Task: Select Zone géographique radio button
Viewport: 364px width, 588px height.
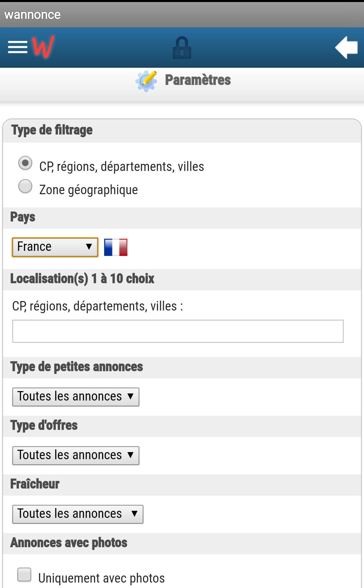Action: coord(25,186)
